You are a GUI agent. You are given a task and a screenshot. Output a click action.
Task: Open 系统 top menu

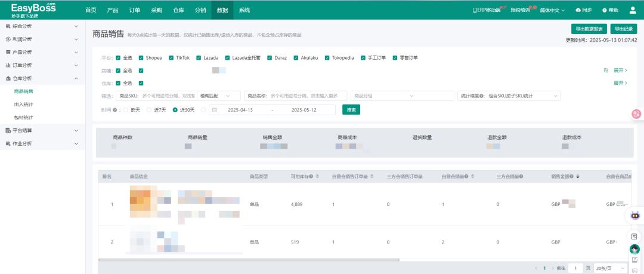[244, 10]
